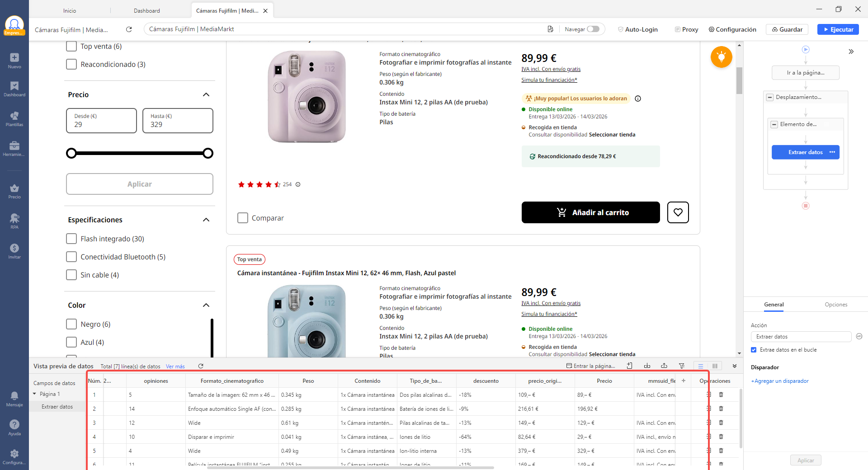The width and height of the screenshot is (868, 470).
Task: Toggle the Navegar switch on
Action: tap(594, 29)
